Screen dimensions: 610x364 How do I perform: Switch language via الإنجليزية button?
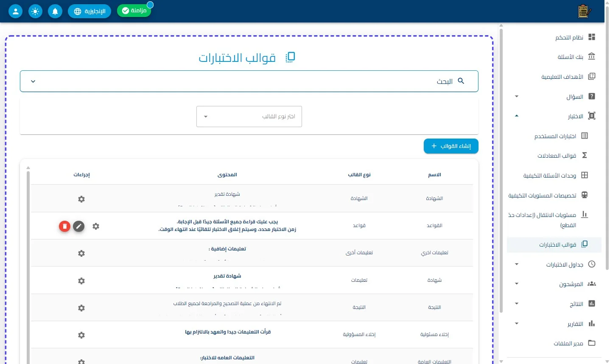pyautogui.click(x=90, y=11)
